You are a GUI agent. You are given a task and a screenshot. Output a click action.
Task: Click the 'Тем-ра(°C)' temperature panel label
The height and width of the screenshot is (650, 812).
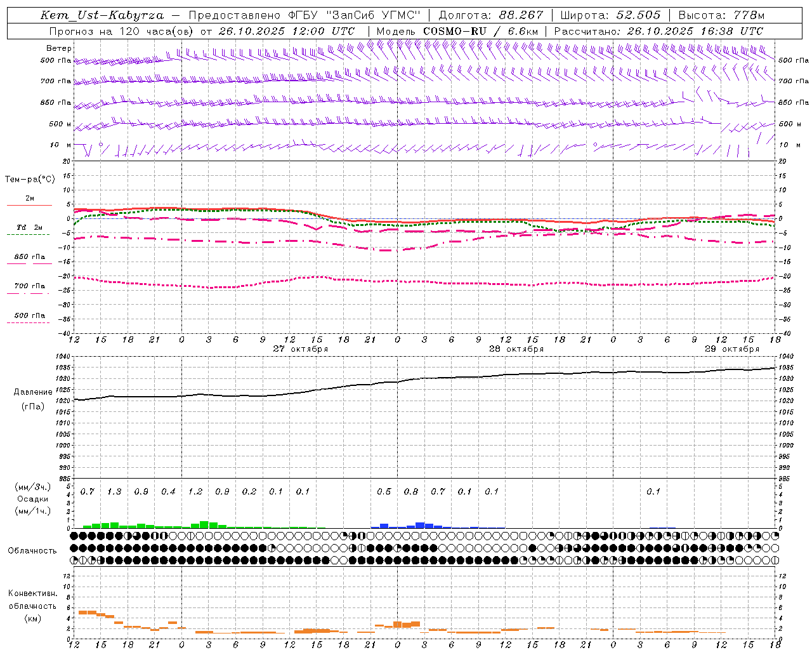coord(30,180)
